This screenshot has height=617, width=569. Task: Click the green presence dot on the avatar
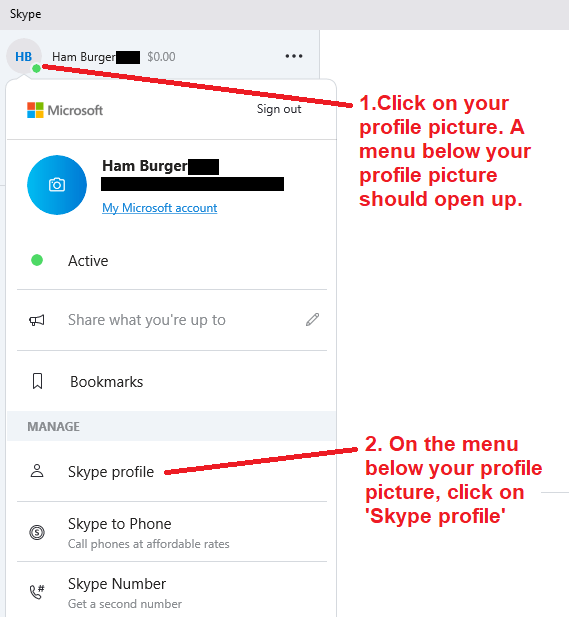(x=36, y=68)
